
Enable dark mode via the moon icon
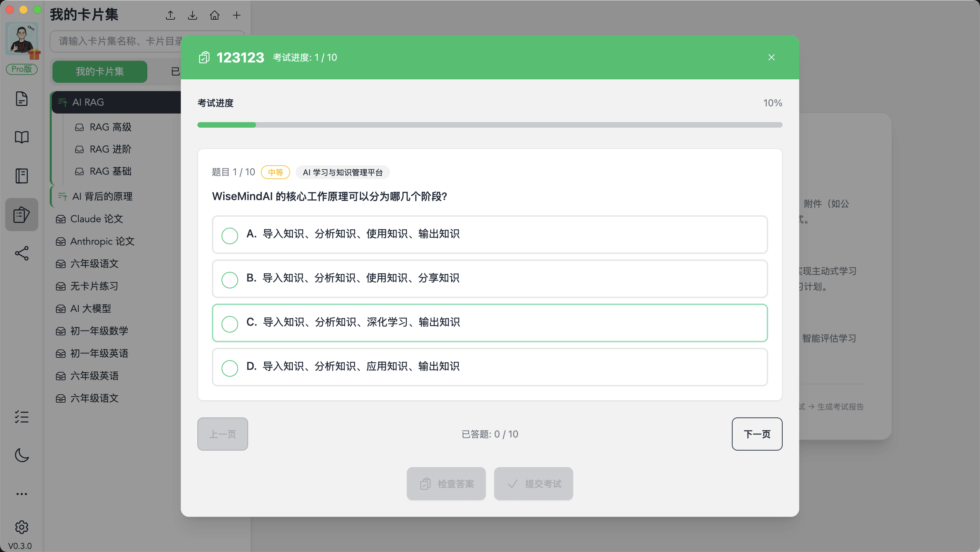(x=21, y=455)
